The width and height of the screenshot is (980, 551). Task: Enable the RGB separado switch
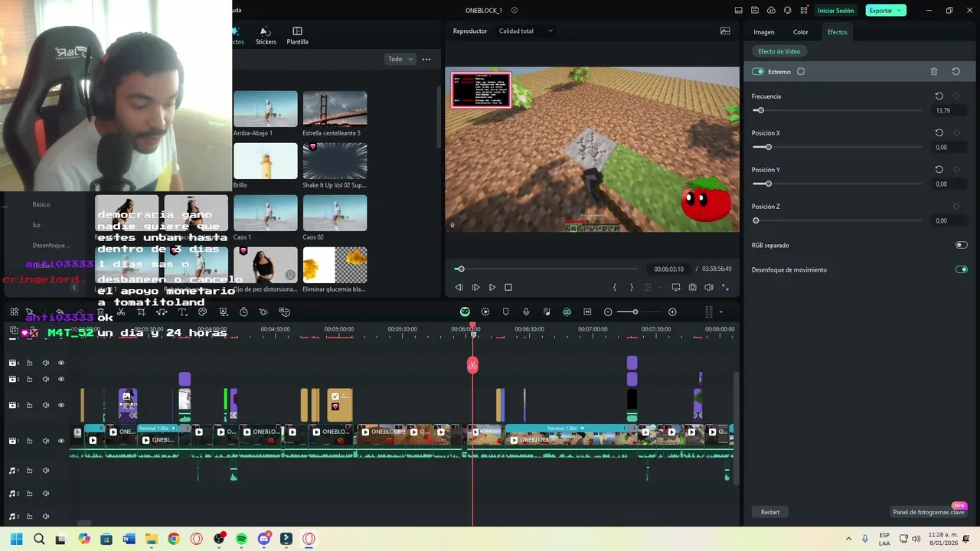pos(962,245)
